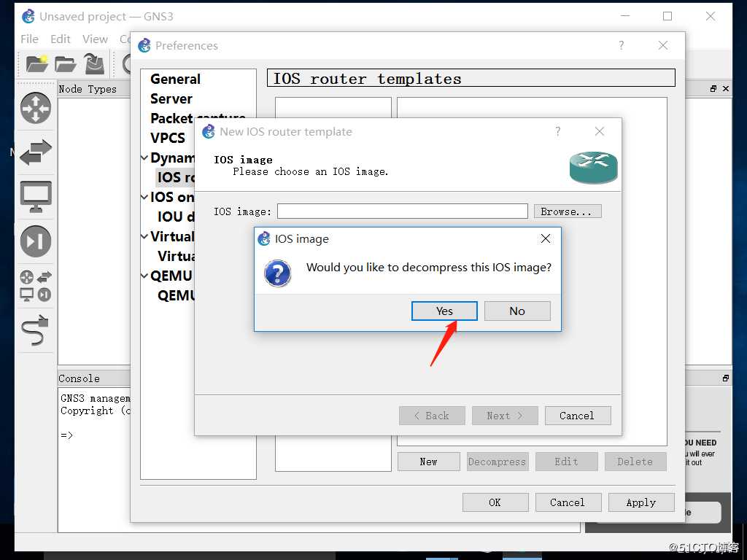
Task: Select the QEMU VMs preferences item
Action: click(175, 295)
